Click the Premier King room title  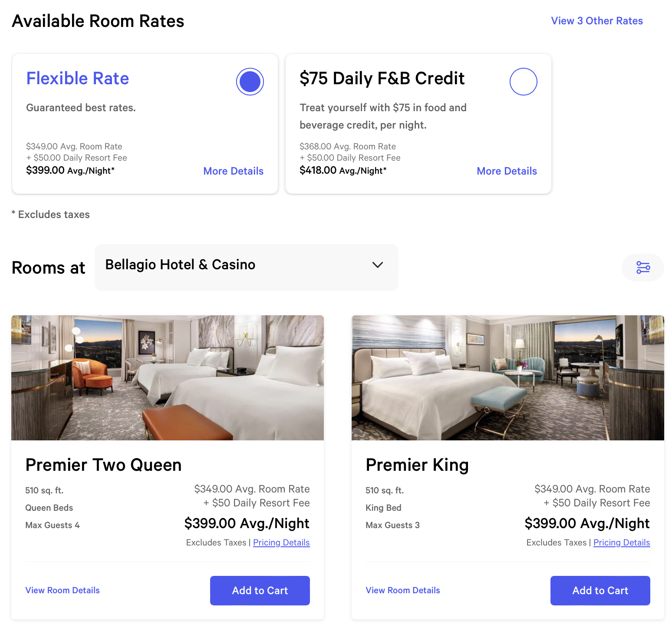(417, 465)
